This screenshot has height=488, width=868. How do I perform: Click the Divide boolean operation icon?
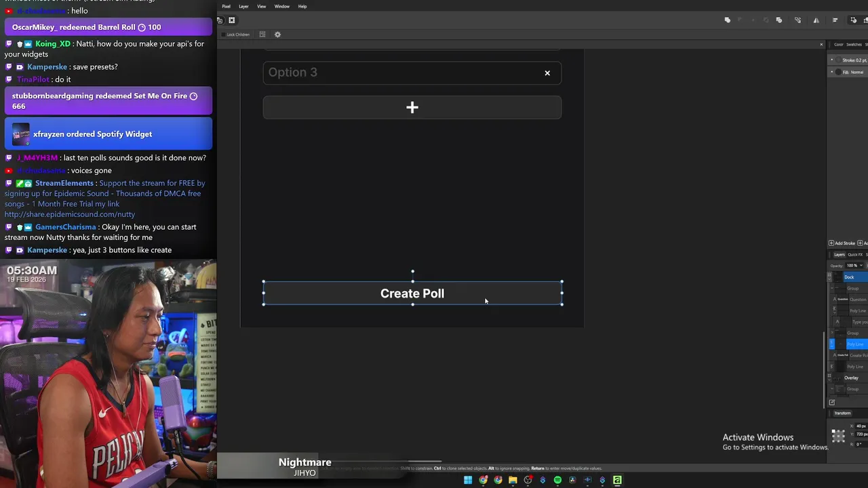tap(778, 20)
